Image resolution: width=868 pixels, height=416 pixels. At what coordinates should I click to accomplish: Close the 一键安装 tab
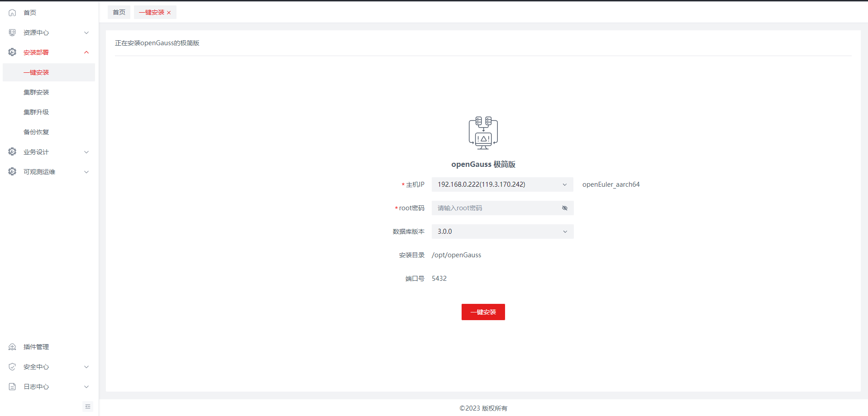(x=169, y=13)
